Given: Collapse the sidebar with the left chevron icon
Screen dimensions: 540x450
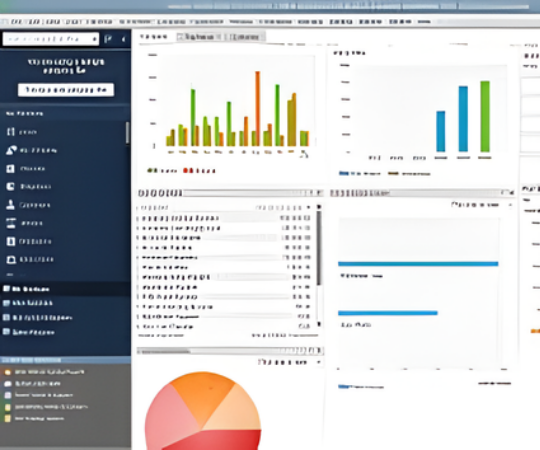Looking at the screenshot, I should (x=123, y=39).
